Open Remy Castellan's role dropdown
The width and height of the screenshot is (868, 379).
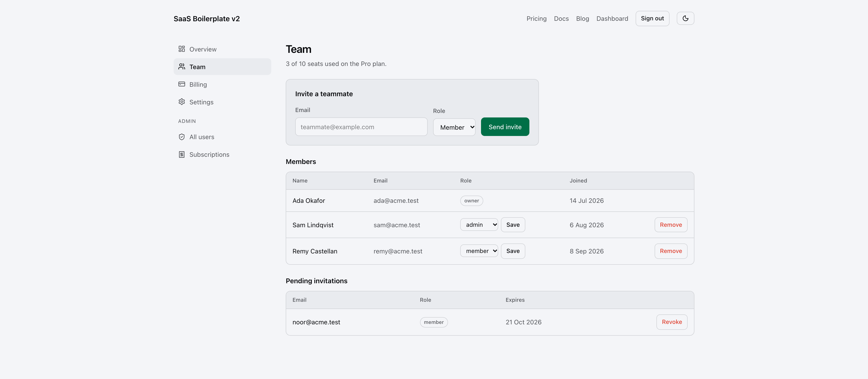click(x=479, y=251)
